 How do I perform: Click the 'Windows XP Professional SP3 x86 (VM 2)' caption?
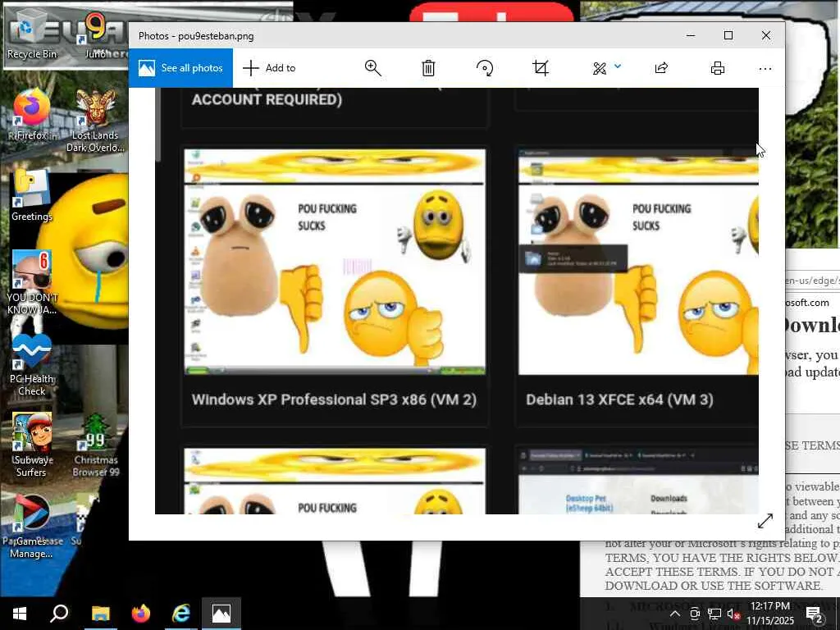pyautogui.click(x=335, y=399)
